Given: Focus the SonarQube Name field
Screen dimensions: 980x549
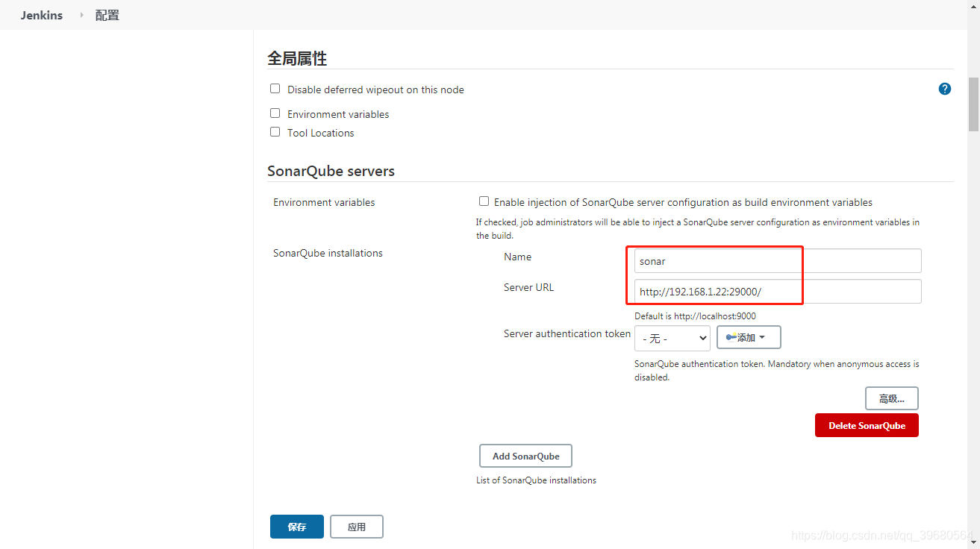Looking at the screenshot, I should [778, 261].
